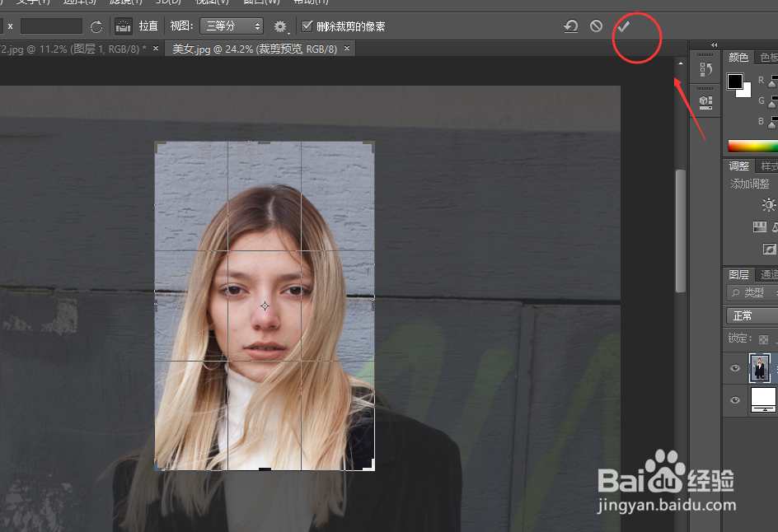
Task: Open the 窗口(W) menu
Action: pos(261,2)
